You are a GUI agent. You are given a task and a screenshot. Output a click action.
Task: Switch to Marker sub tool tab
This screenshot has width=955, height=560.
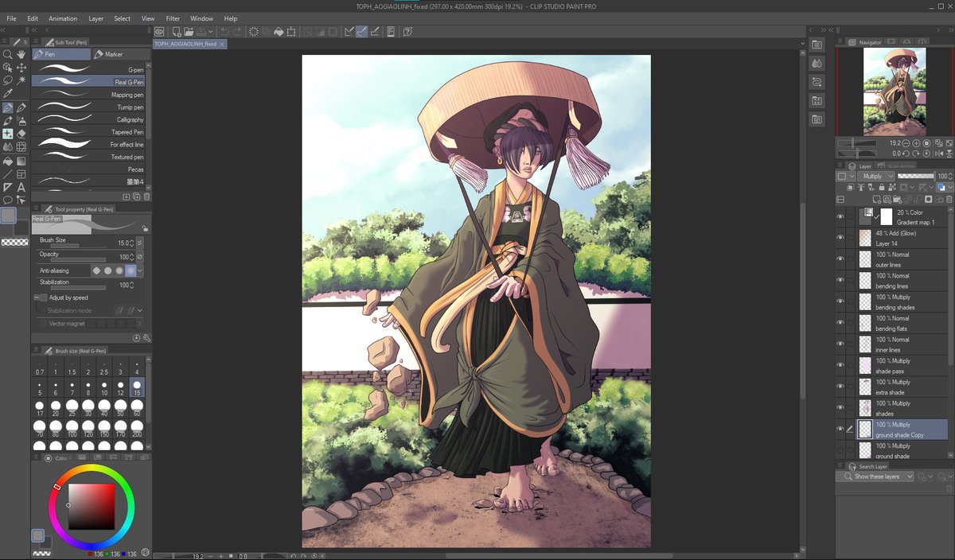click(x=120, y=54)
